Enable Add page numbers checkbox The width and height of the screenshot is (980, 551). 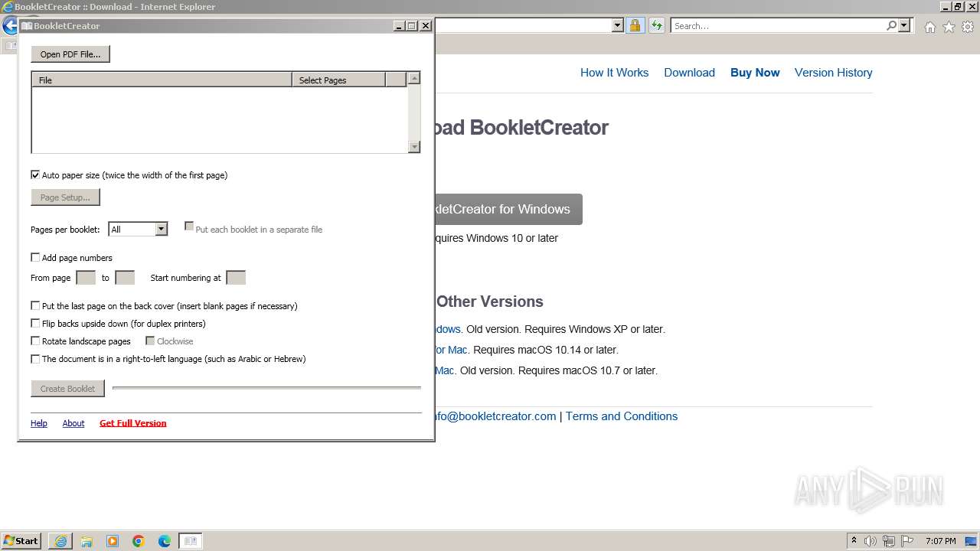[x=35, y=257]
